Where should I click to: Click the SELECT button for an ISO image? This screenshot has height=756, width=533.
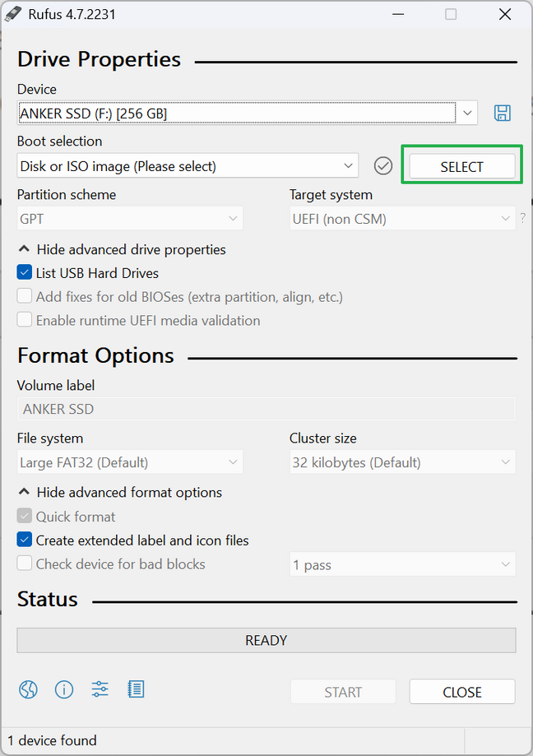[461, 165]
